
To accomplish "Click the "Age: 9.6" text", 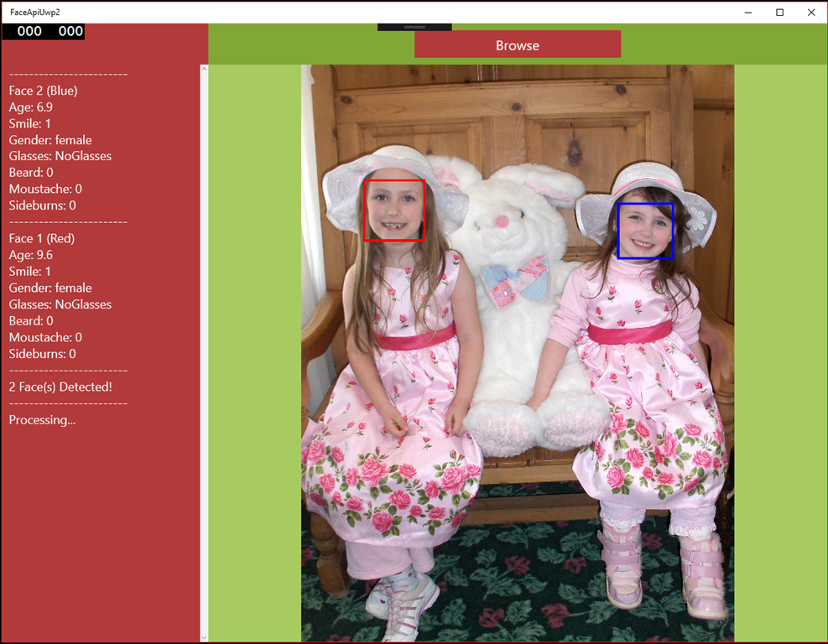I will (31, 255).
